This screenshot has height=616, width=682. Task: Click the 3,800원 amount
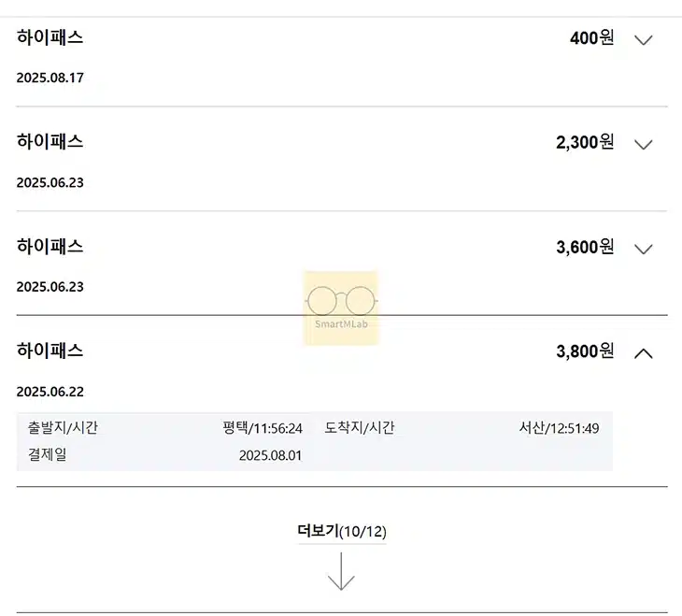[x=585, y=351]
